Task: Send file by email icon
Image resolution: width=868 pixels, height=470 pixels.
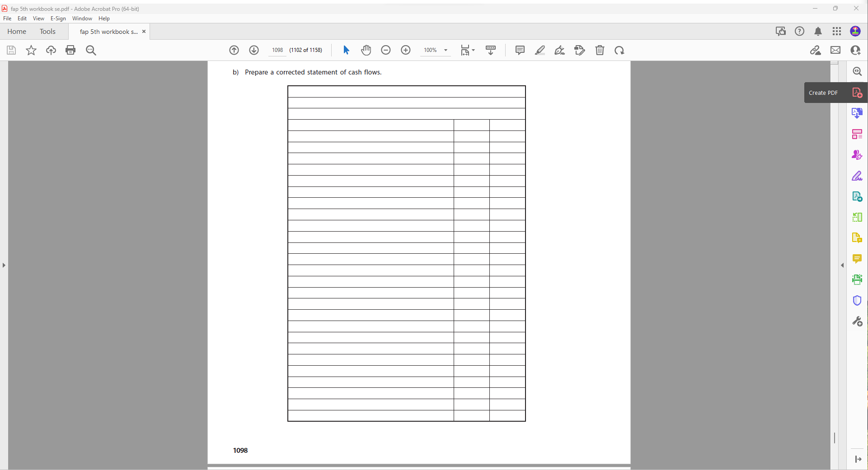Action: point(835,50)
